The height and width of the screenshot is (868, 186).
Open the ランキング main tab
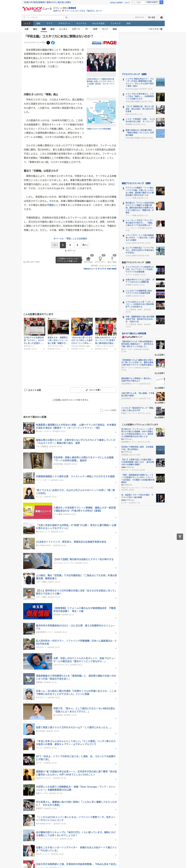[x=115, y=24]
